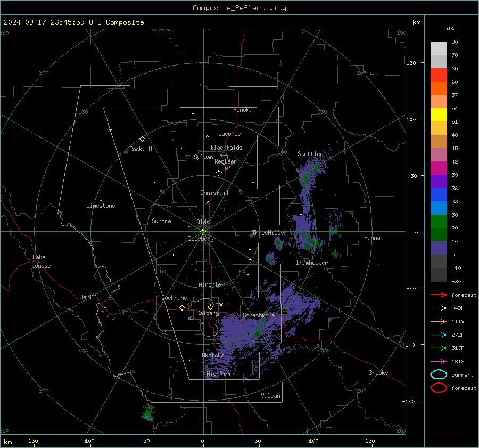
Task: Click the yellow diamond marker near RedDeer
Action: click(219, 173)
